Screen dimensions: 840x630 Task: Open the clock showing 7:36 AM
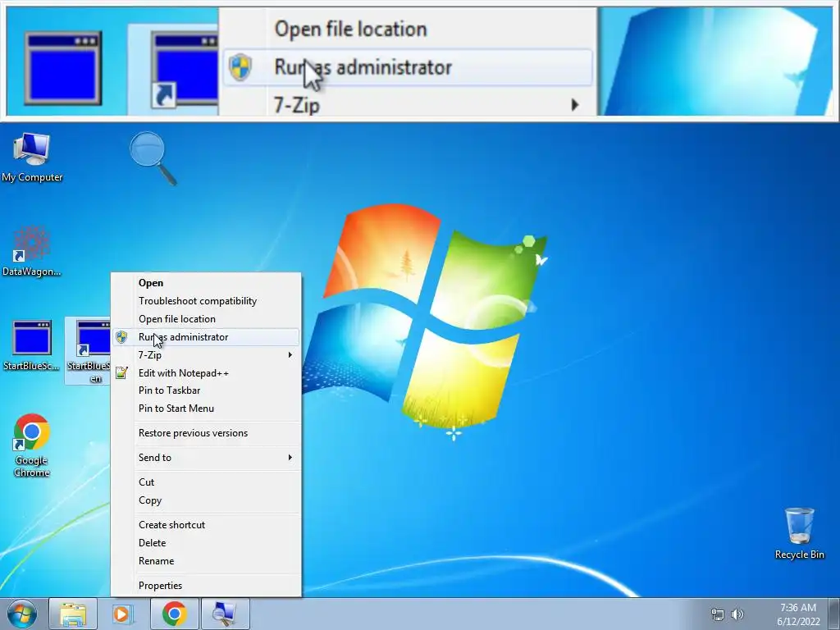(798, 608)
